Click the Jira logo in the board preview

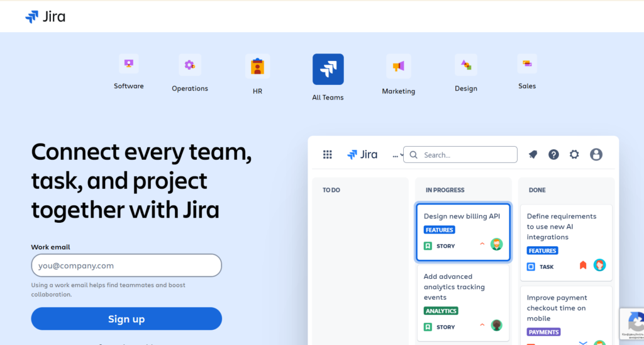pos(362,155)
